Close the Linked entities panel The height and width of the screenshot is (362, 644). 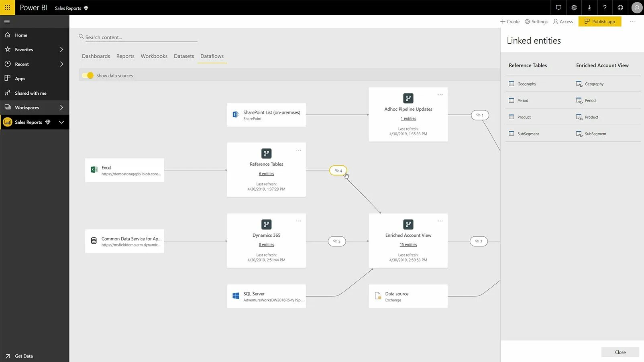point(620,352)
